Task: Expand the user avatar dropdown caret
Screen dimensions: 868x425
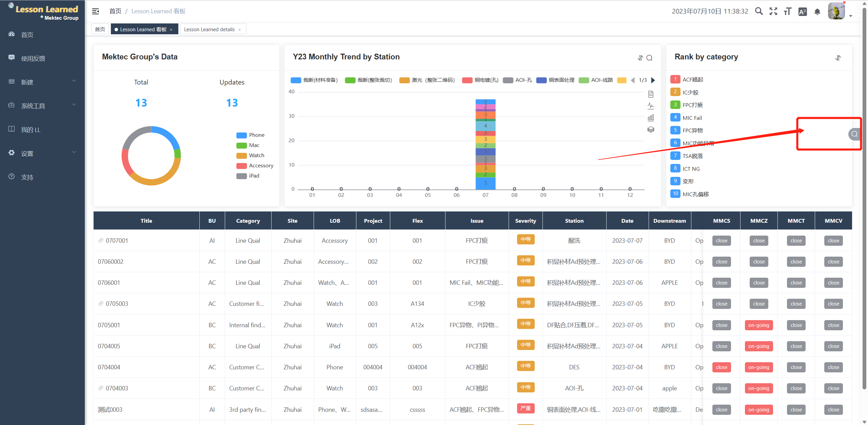Action: pyautogui.click(x=851, y=16)
